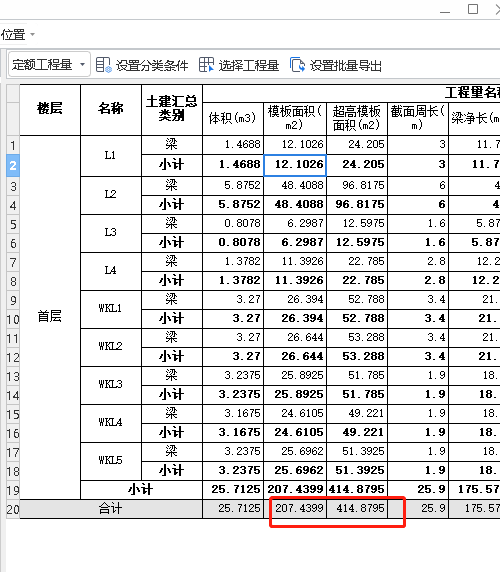Click 25.7125 volume in 合计 row
The height and width of the screenshot is (572, 500).
pyautogui.click(x=233, y=509)
